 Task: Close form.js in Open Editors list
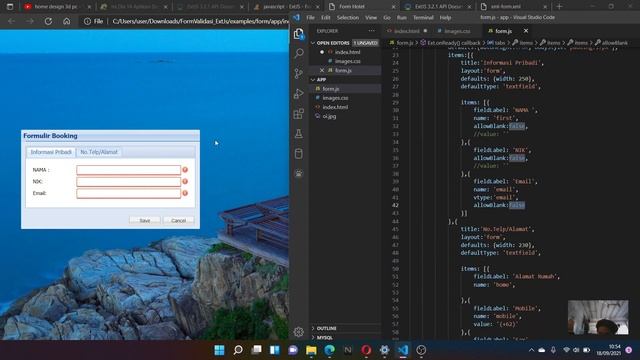coord(322,70)
